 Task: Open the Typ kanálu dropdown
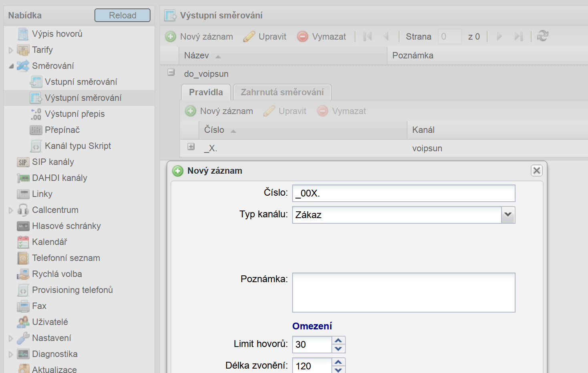[508, 215]
